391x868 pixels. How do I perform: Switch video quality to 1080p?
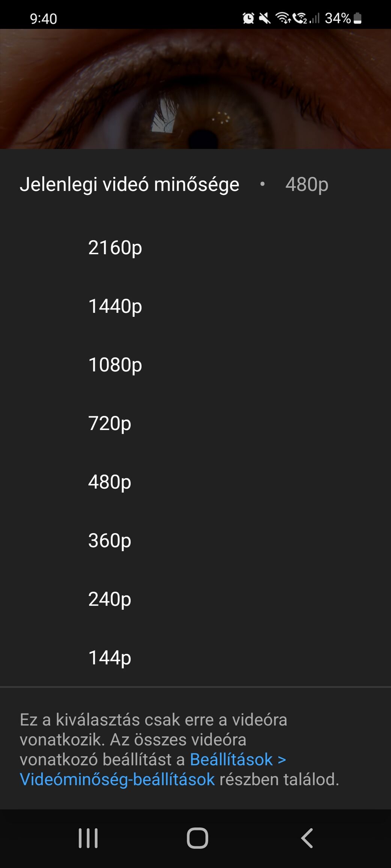tap(115, 364)
